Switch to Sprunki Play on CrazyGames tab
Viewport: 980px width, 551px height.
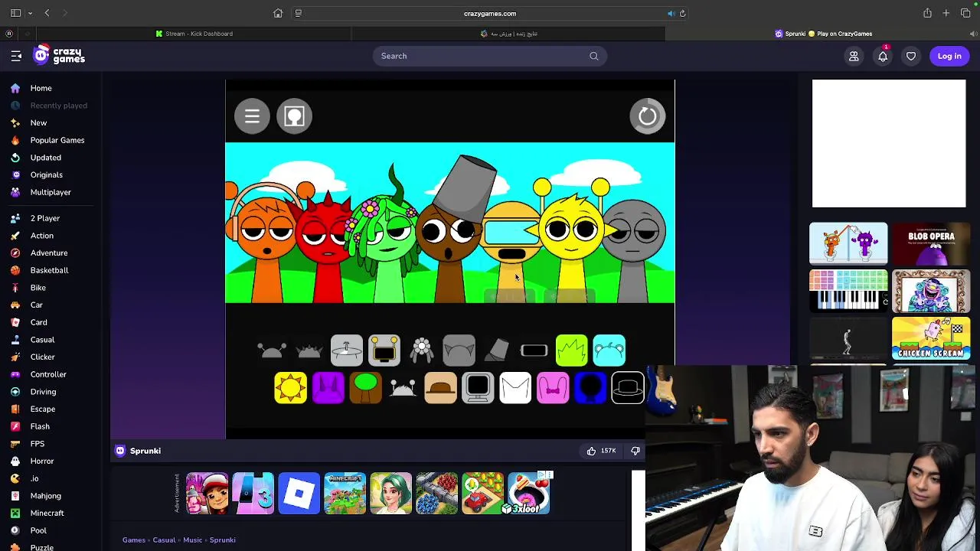[x=824, y=34]
